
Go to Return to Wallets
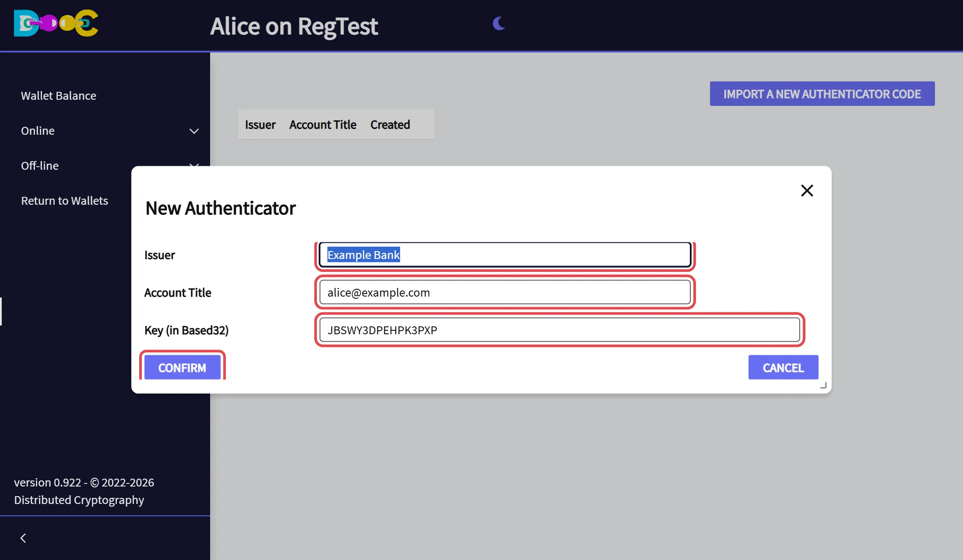64,201
